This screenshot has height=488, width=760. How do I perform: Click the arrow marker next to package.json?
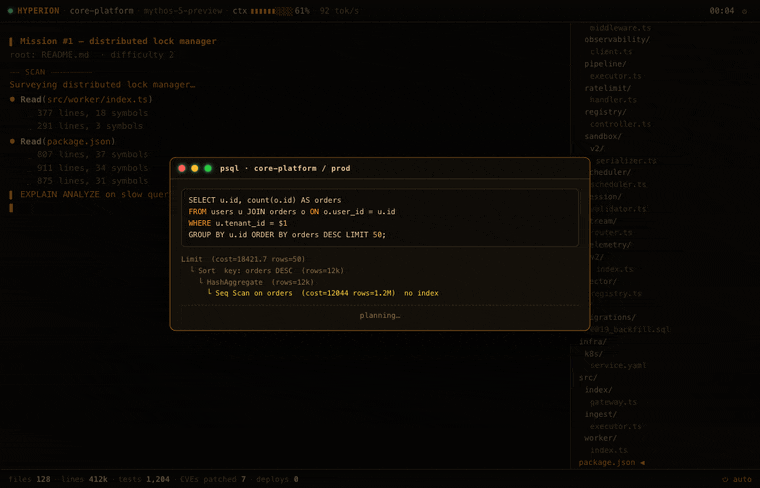pyautogui.click(x=642, y=463)
